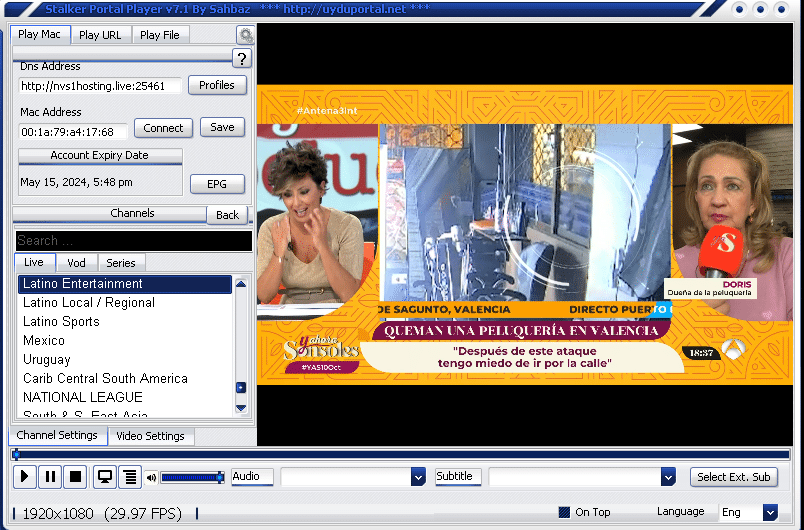Mute audio with the speaker icon
804x530 pixels.
pyautogui.click(x=151, y=478)
